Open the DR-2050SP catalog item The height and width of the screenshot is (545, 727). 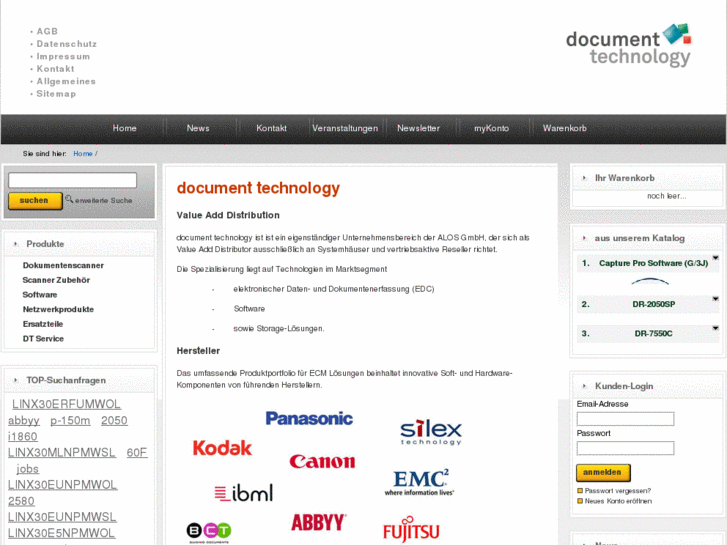654,304
